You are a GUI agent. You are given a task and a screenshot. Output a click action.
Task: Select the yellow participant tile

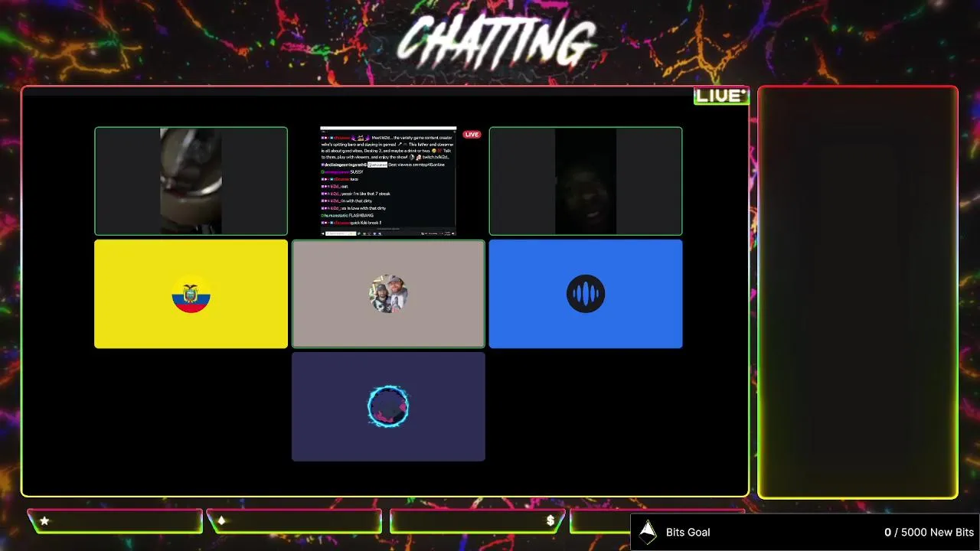coord(191,294)
